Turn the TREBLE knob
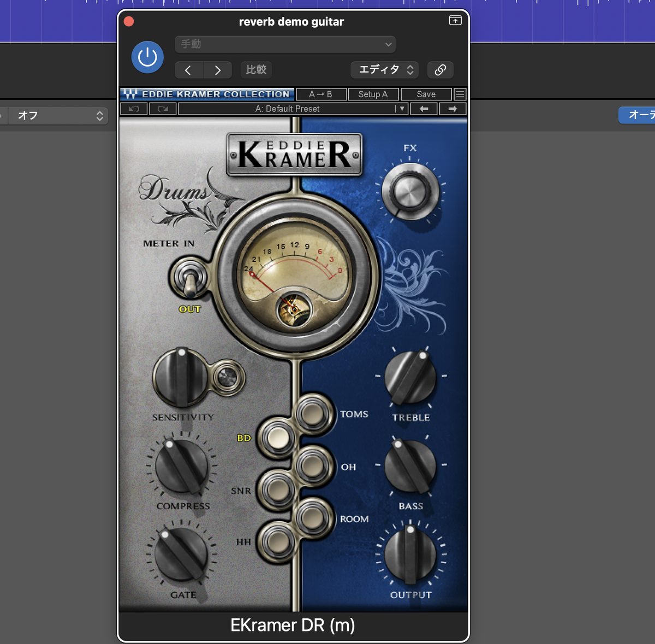 (x=410, y=378)
